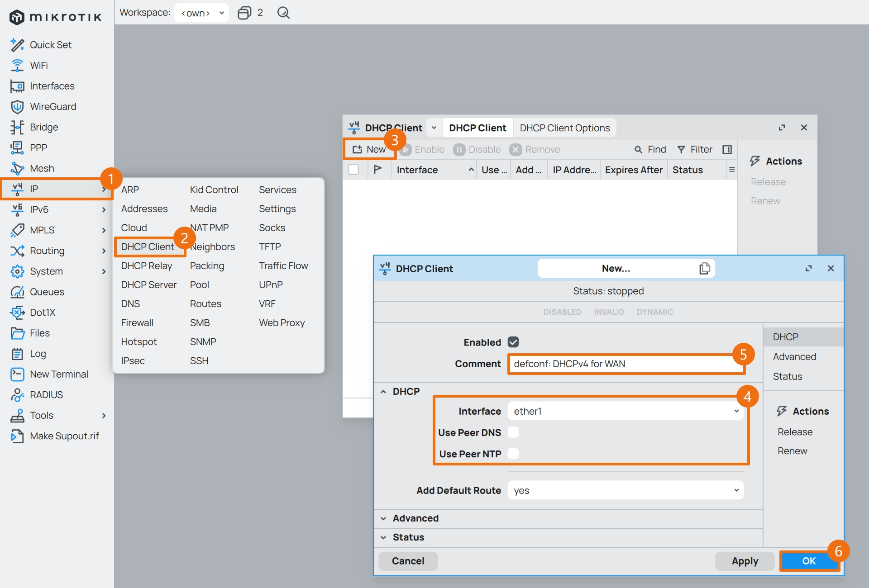Click the Files folder icon
Image resolution: width=869 pixels, height=588 pixels.
17,333
